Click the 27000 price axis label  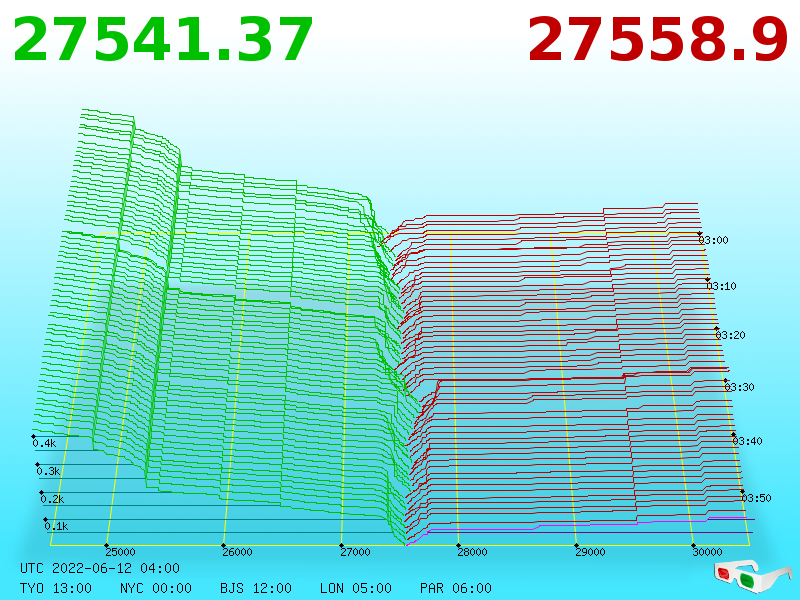point(355,552)
